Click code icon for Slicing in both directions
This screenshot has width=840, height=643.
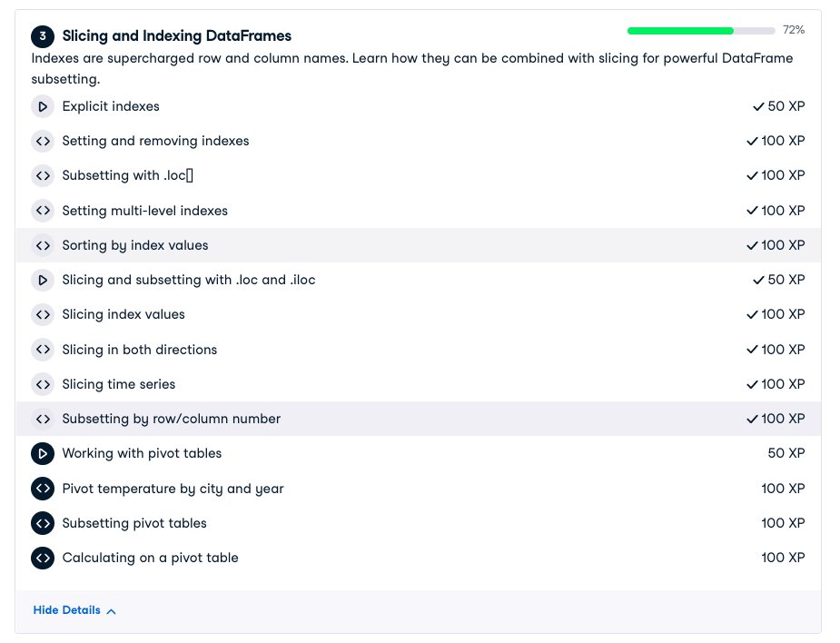click(43, 350)
